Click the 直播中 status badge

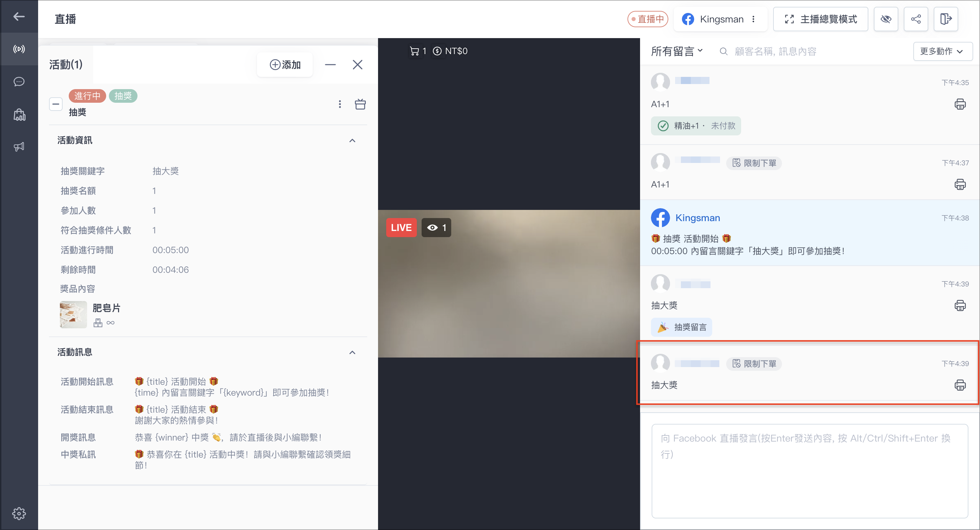tap(648, 19)
